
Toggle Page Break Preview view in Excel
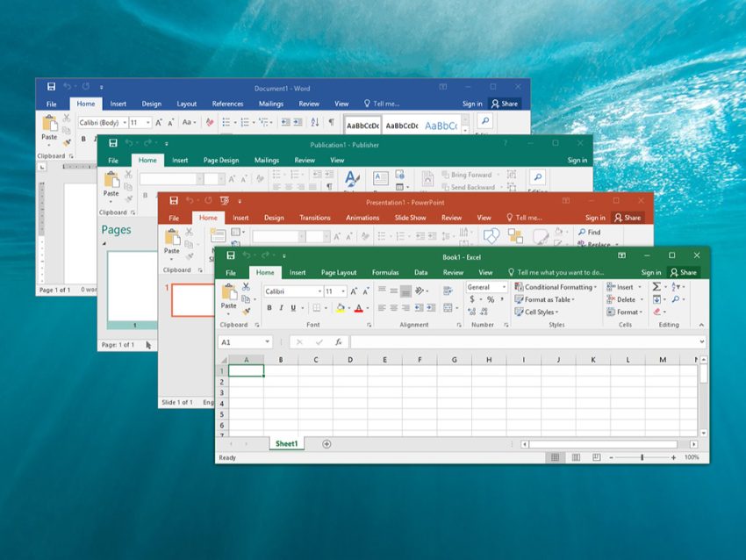597,457
